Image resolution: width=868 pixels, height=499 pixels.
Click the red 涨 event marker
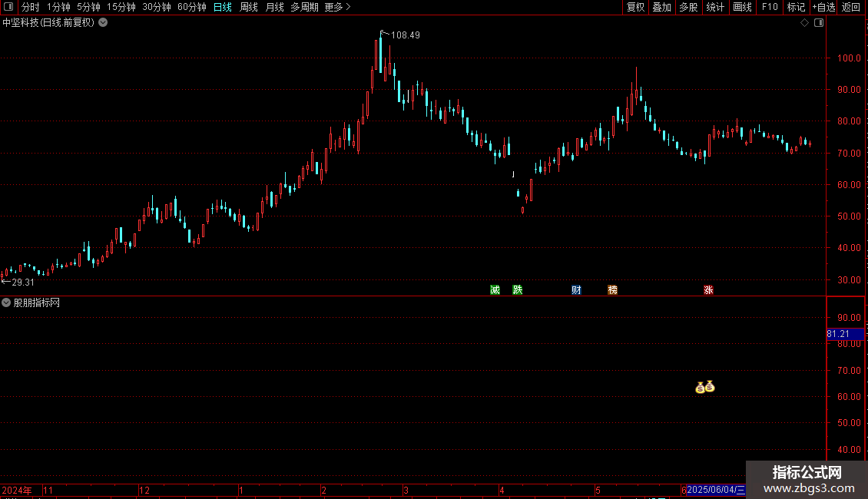click(708, 290)
